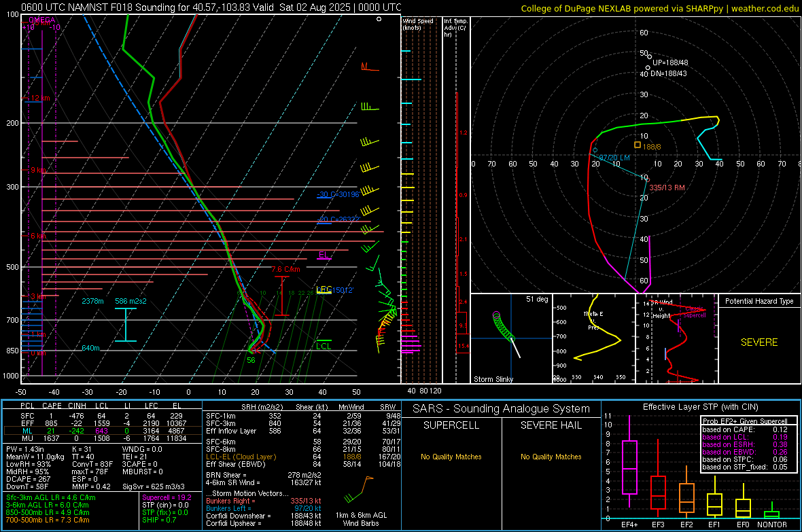The width and height of the screenshot is (802, 532).
Task: Click the SEVERE HAIL column heading
Action: (x=551, y=425)
